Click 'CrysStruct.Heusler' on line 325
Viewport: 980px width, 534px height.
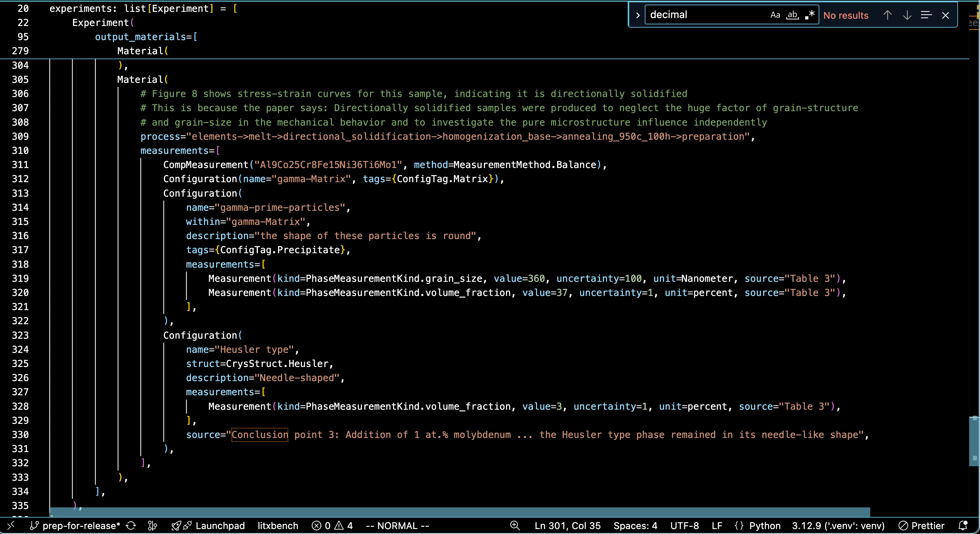(277, 363)
